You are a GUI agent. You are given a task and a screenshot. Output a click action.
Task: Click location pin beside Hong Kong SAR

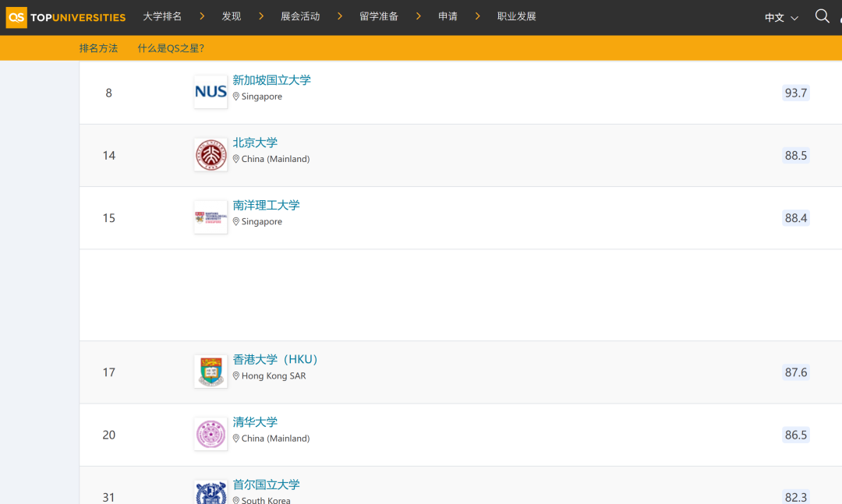coord(235,375)
